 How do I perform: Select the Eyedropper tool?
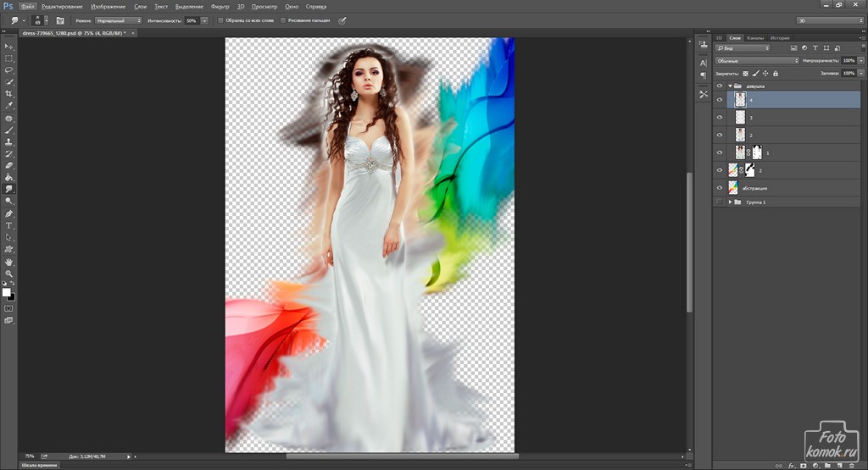(x=9, y=106)
